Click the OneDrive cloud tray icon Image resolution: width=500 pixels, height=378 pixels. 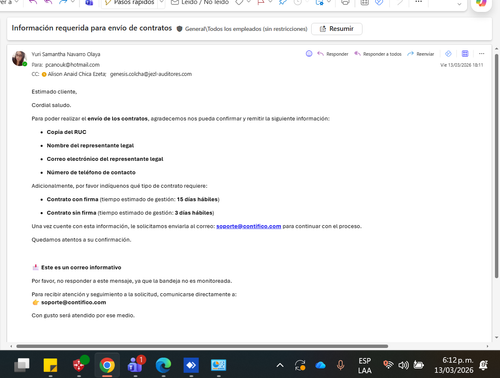point(320,365)
